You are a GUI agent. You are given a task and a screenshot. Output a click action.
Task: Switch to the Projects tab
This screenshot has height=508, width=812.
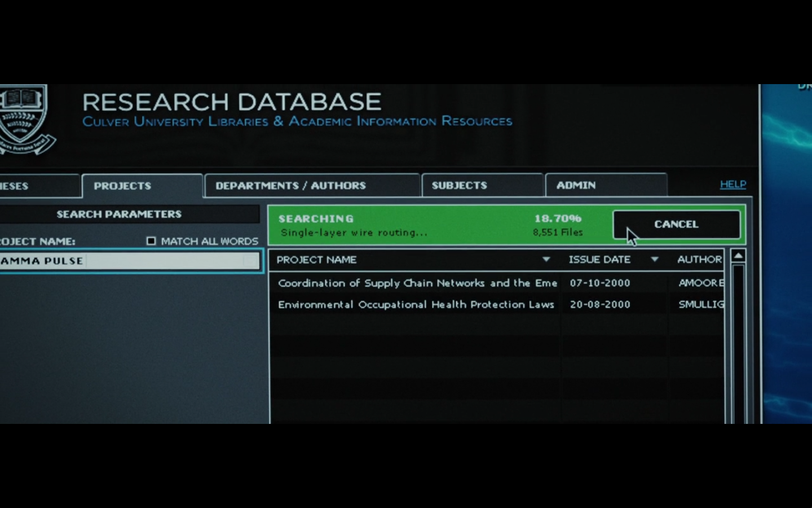(122, 186)
